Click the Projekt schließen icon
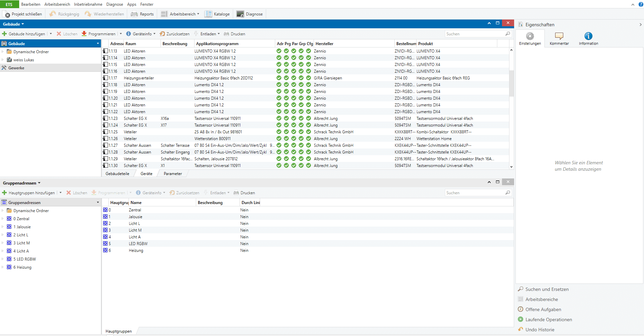 click(x=7, y=14)
